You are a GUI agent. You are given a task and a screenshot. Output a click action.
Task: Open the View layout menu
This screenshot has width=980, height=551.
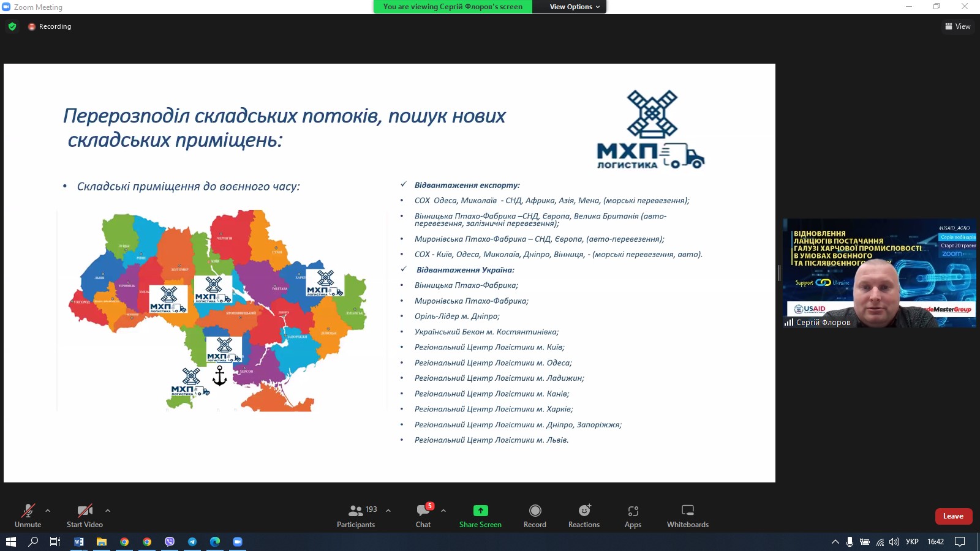(958, 26)
